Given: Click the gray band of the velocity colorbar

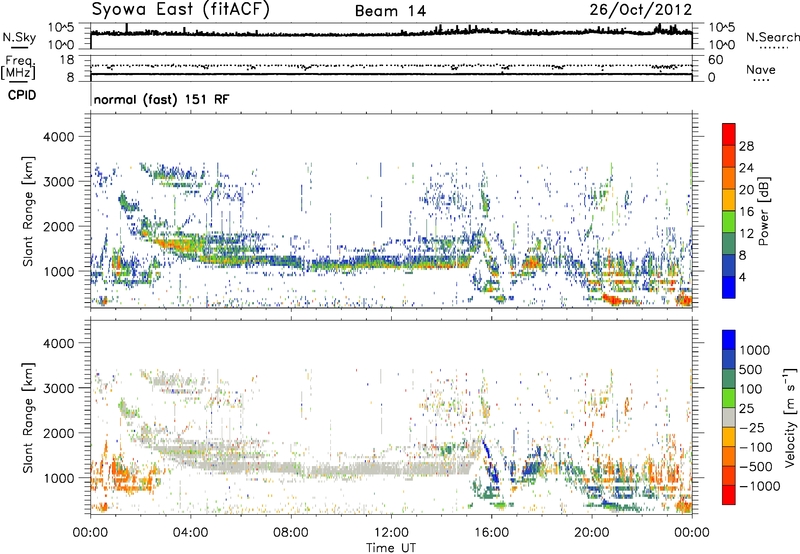Looking at the screenshot, I should point(729,417).
